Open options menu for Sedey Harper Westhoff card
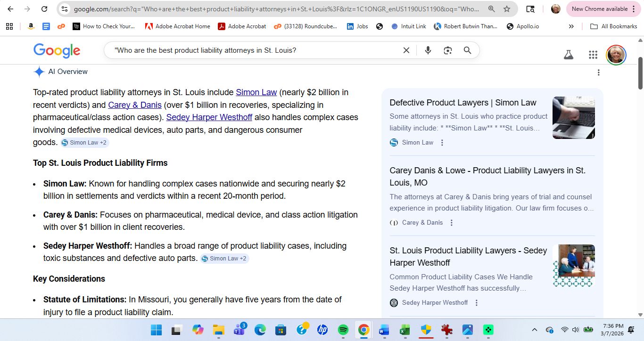 476,303
